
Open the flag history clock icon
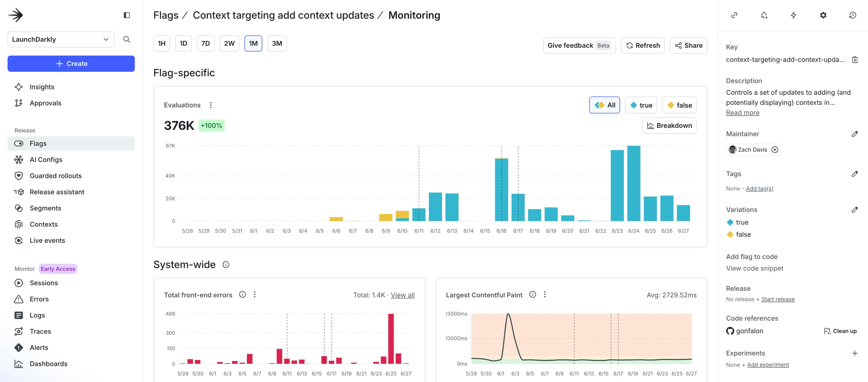(x=853, y=15)
